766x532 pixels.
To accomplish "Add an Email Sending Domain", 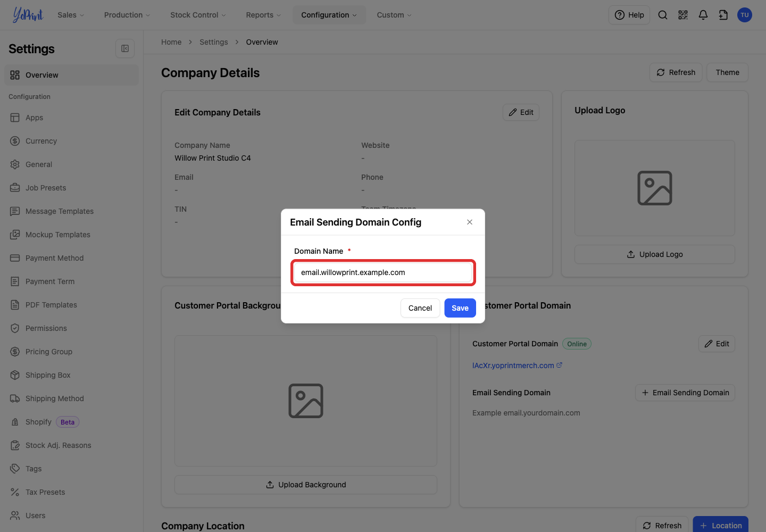I will (x=685, y=393).
